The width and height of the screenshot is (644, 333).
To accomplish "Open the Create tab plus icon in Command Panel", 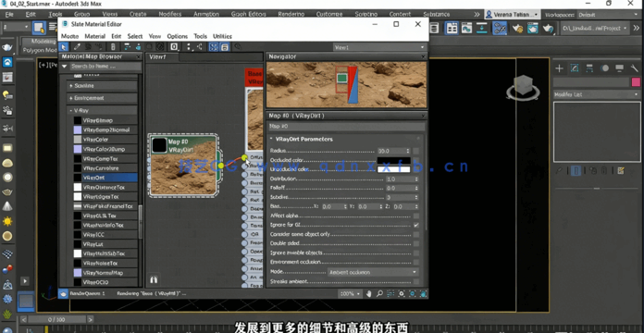I will pyautogui.click(x=559, y=68).
